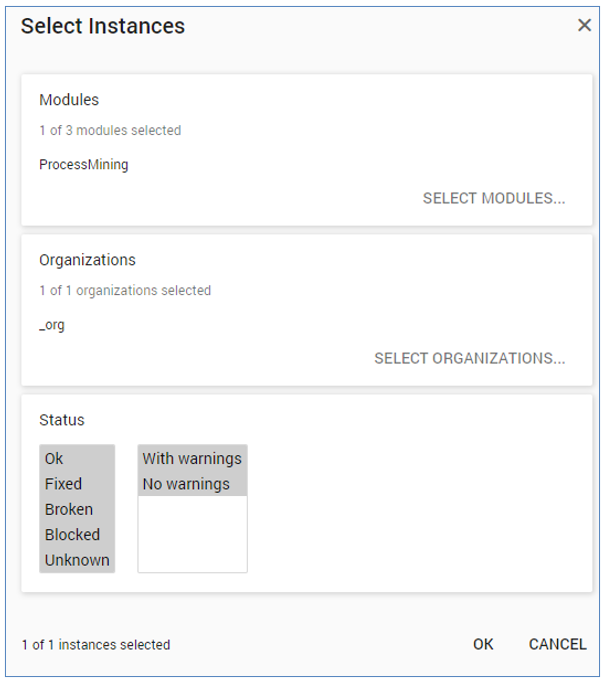Close the Select Instances dialog
Image resolution: width=607 pixels, height=682 pixels.
pyautogui.click(x=585, y=26)
